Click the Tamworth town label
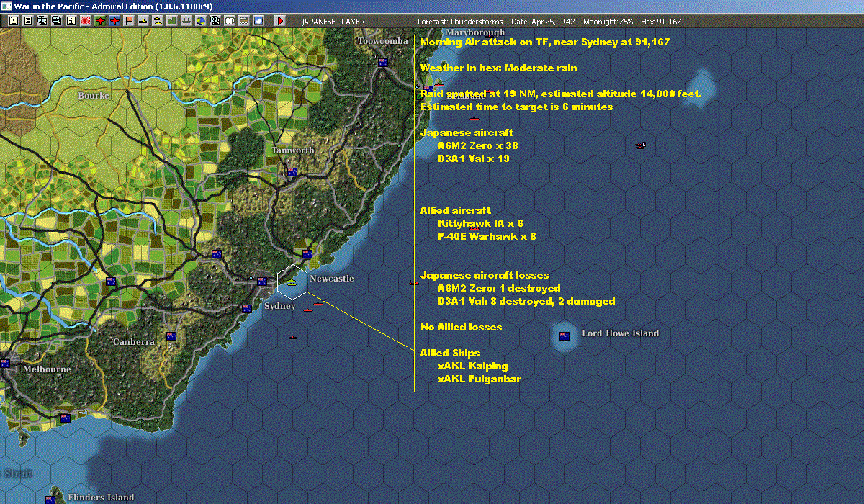The height and width of the screenshot is (504, 864). (x=293, y=150)
